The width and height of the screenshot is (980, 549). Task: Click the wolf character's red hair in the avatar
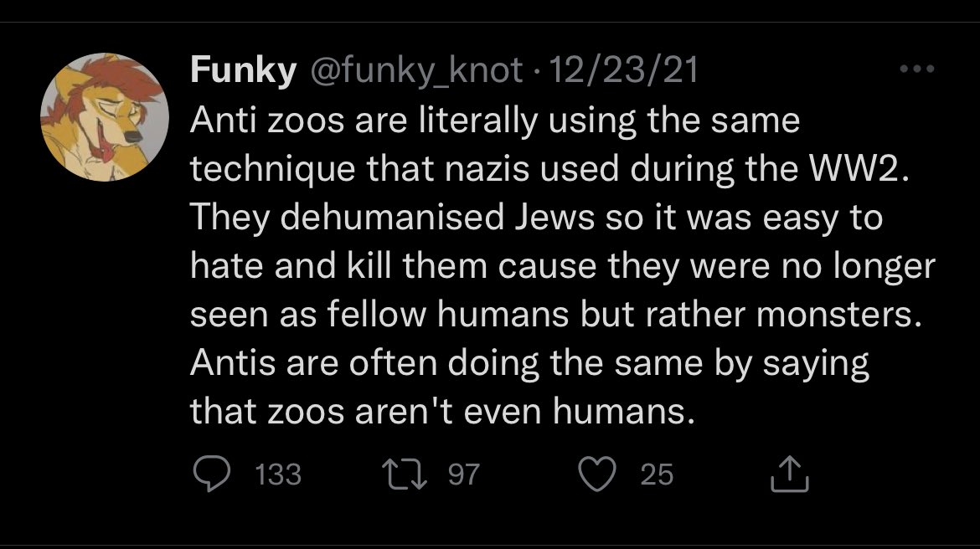(x=87, y=87)
